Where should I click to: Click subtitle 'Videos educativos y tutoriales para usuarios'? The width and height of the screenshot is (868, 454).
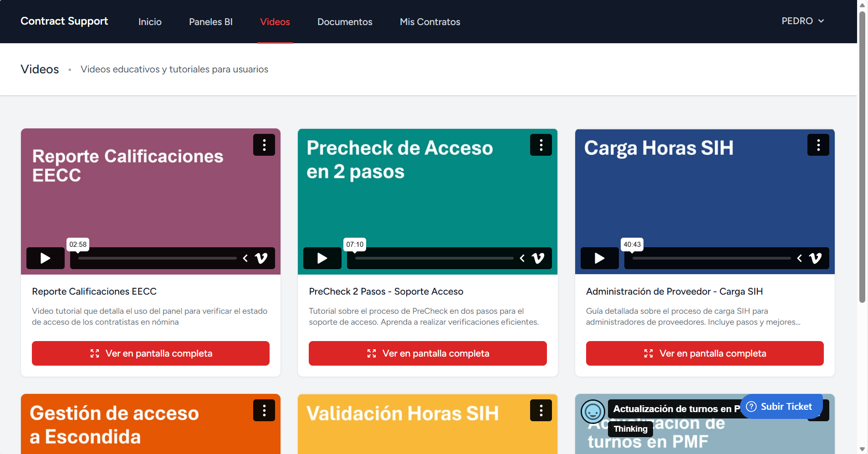[x=174, y=69]
